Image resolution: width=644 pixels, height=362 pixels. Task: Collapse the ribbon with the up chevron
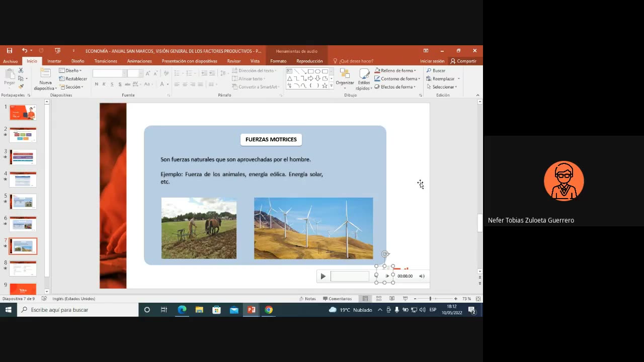click(477, 95)
